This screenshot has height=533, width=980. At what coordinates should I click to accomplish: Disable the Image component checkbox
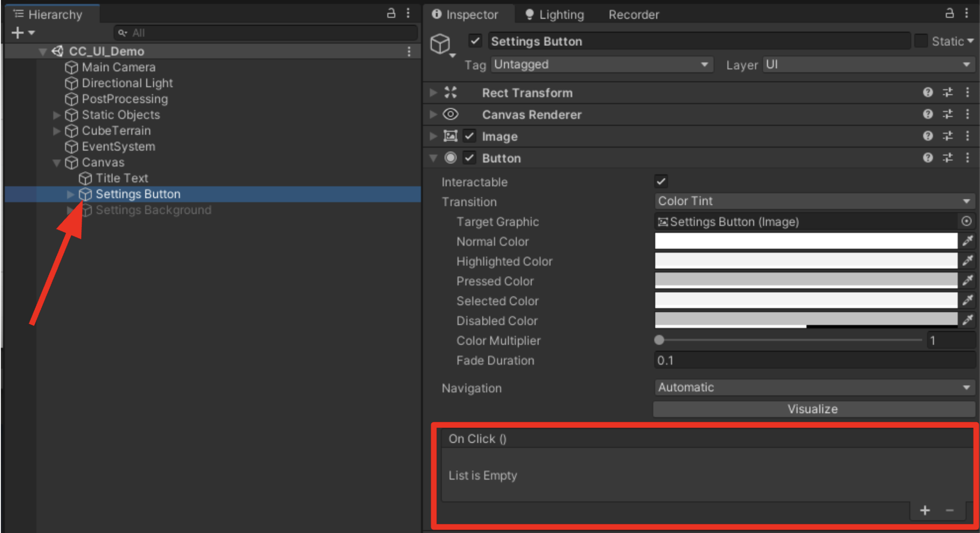click(470, 136)
